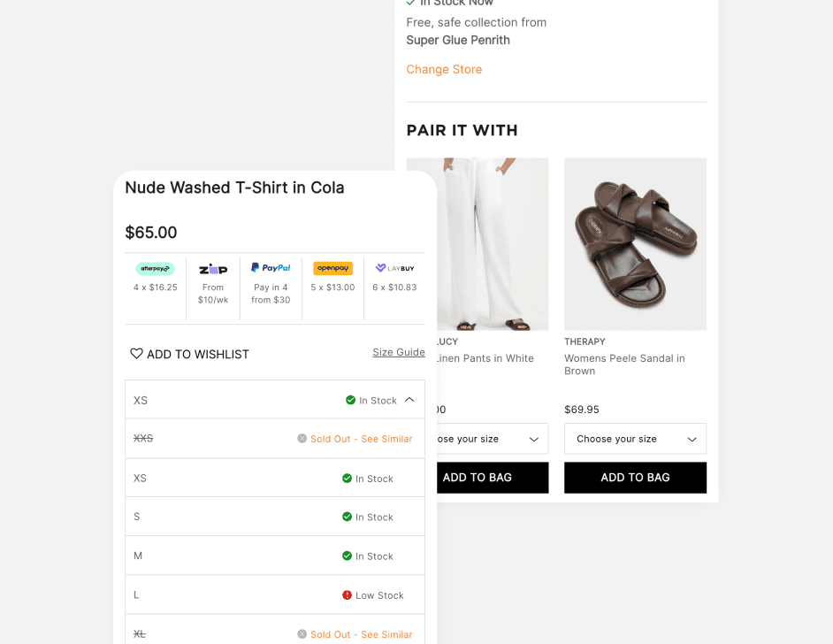Select size L with low stock
This screenshot has height=644, width=833.
point(275,594)
